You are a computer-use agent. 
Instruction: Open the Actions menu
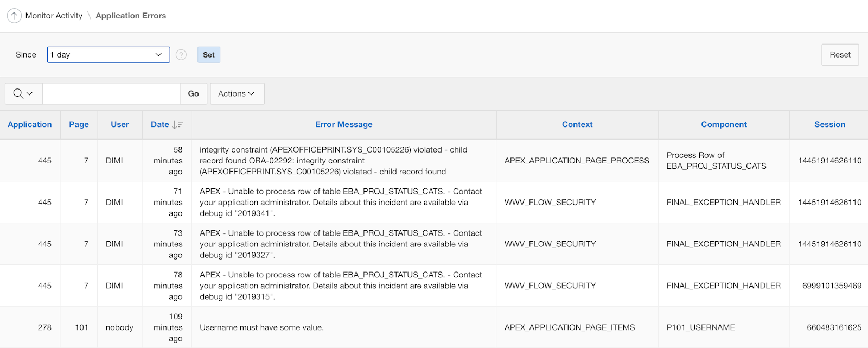tap(237, 93)
